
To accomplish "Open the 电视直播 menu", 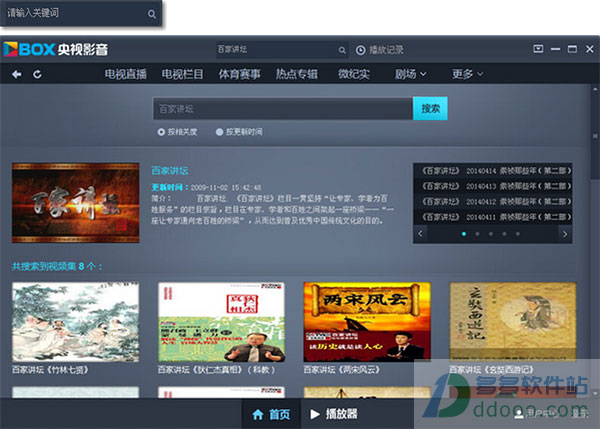I will [x=126, y=74].
